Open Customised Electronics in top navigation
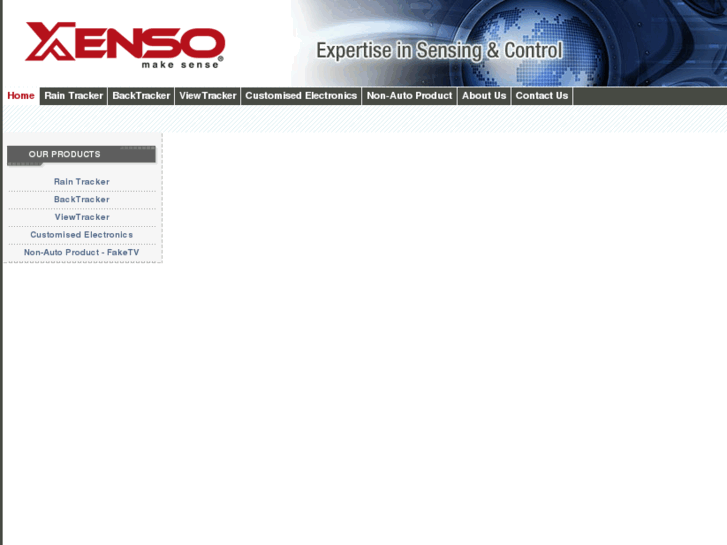The width and height of the screenshot is (727, 545). [301, 96]
